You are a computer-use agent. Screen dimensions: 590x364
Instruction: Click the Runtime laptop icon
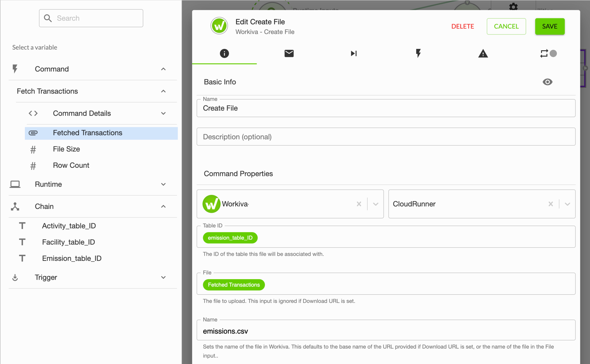(x=15, y=184)
